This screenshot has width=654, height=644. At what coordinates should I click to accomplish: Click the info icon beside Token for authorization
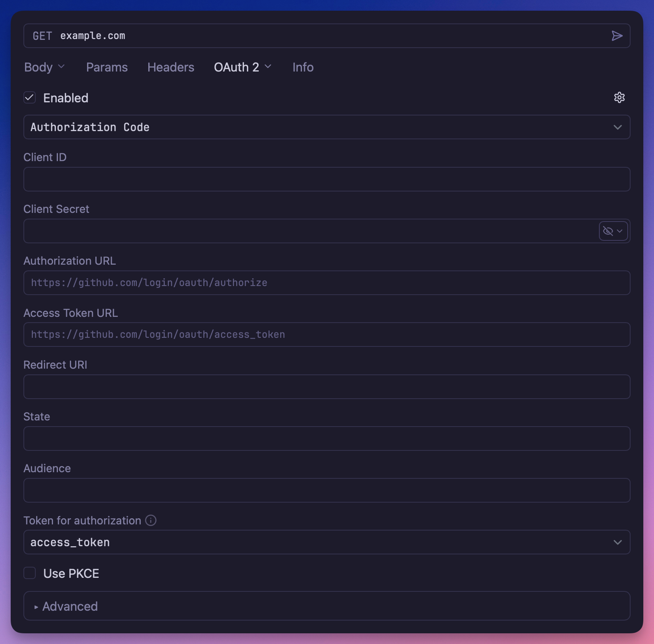[151, 520]
